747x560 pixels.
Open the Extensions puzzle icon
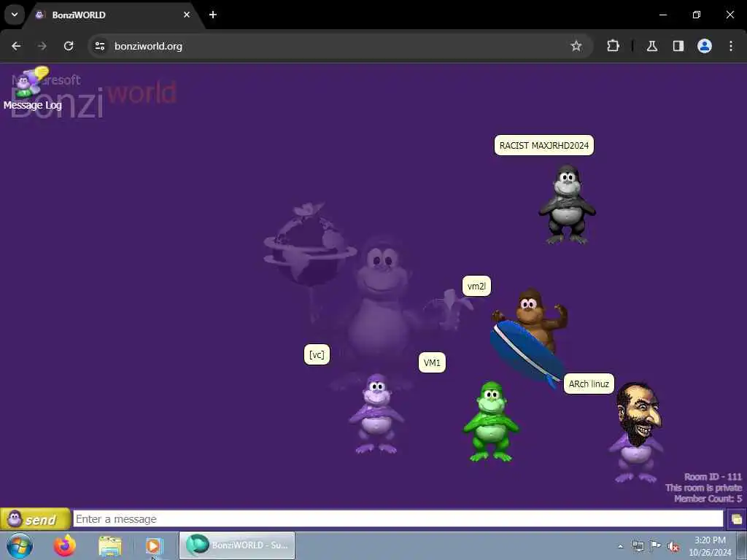click(613, 46)
